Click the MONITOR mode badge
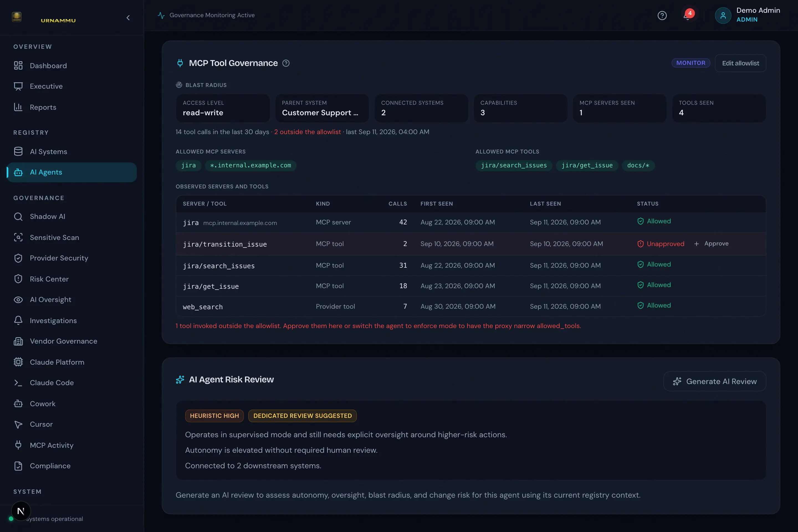The width and height of the screenshot is (798, 532). [690, 63]
